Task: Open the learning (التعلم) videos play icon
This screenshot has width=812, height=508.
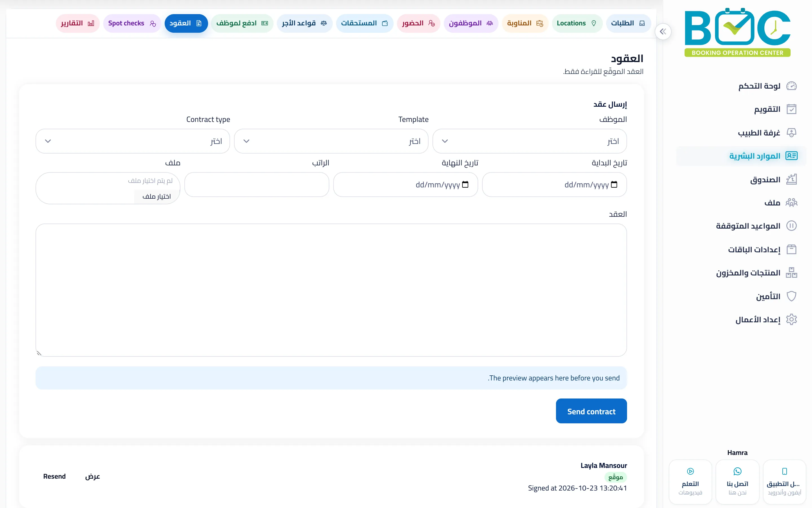Action: [690, 471]
